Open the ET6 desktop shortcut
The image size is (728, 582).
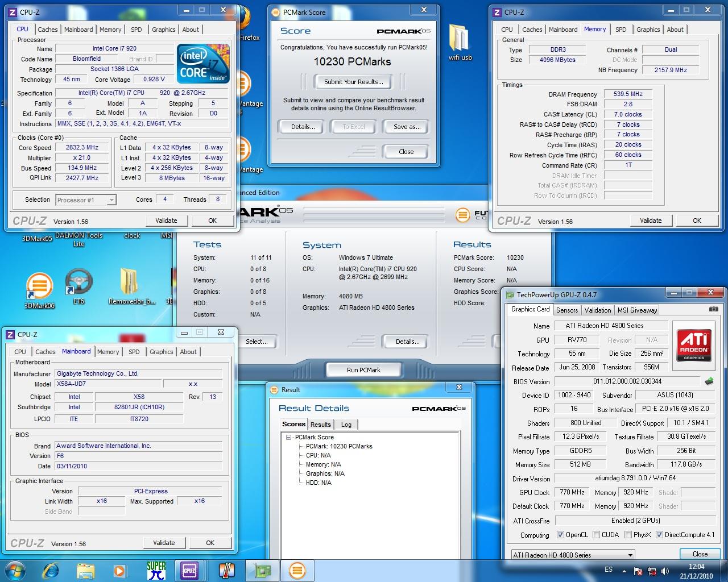(x=78, y=287)
